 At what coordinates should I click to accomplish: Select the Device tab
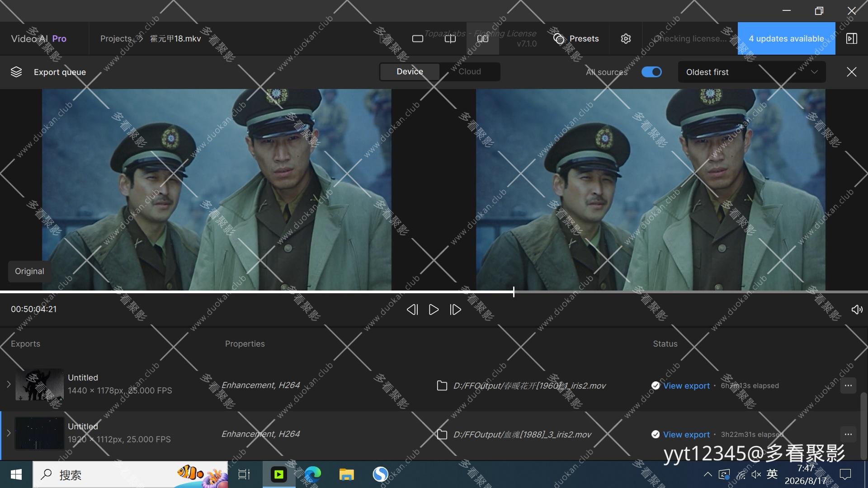[x=410, y=72]
